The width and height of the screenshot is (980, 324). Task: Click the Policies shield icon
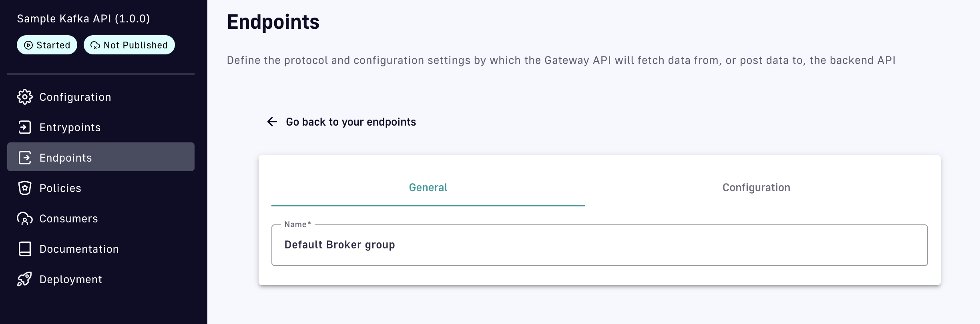pos(25,188)
